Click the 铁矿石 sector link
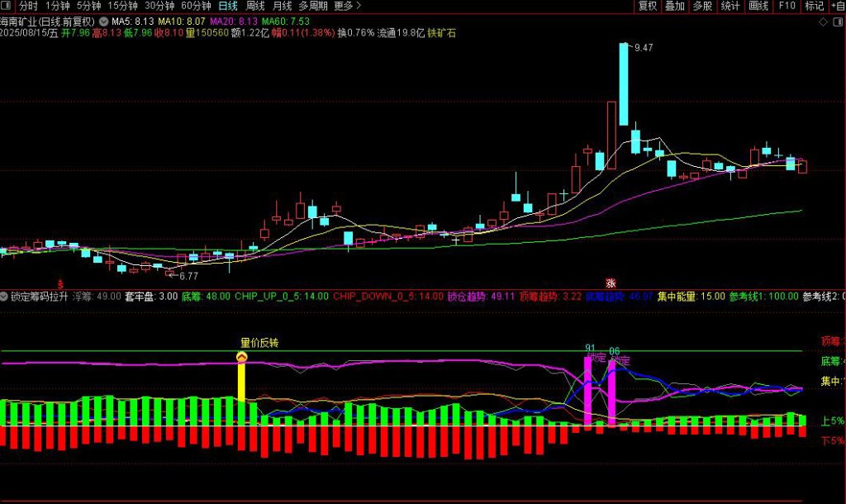Viewport: 846px width, 504px height. [x=441, y=33]
